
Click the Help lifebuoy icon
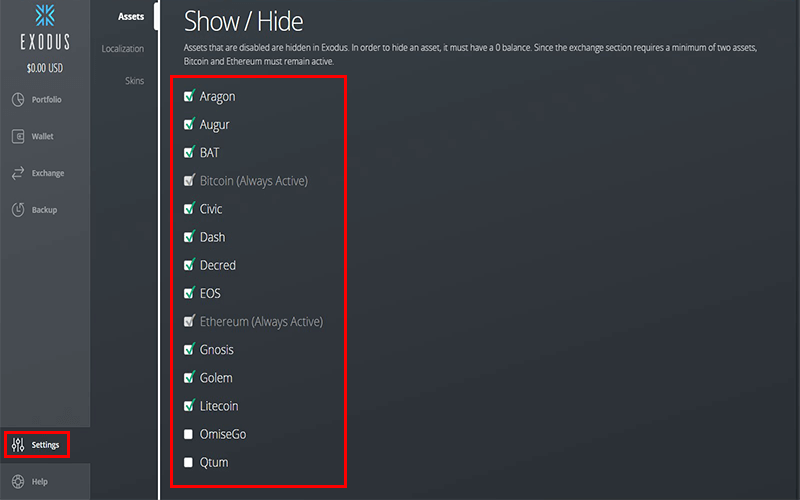[x=18, y=482]
